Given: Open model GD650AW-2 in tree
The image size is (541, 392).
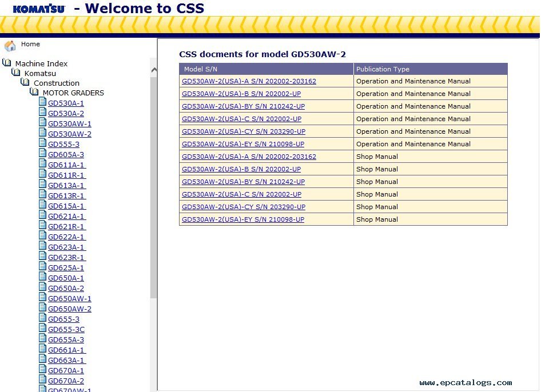Looking at the screenshot, I should [70, 309].
